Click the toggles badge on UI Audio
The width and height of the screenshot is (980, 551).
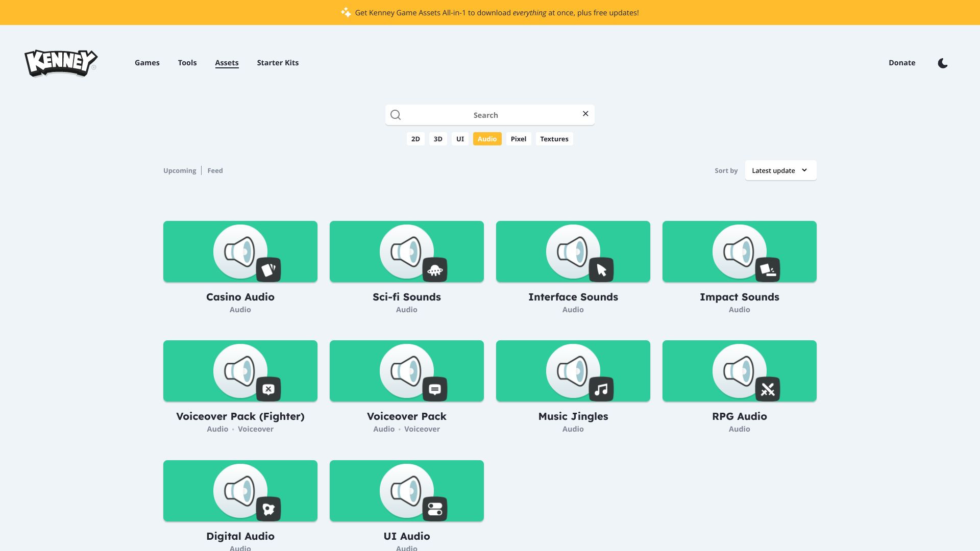pos(435,509)
